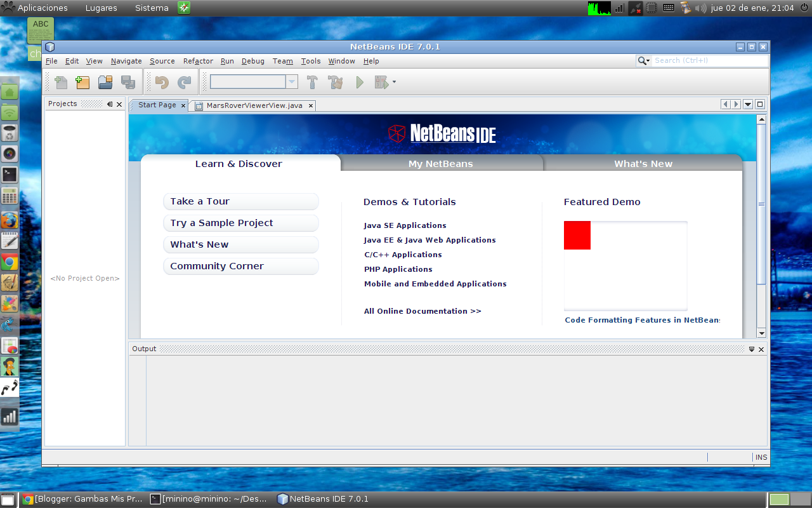Screen dimensions: 812x508
Task: Click the green Run Project icon
Action: (x=360, y=82)
